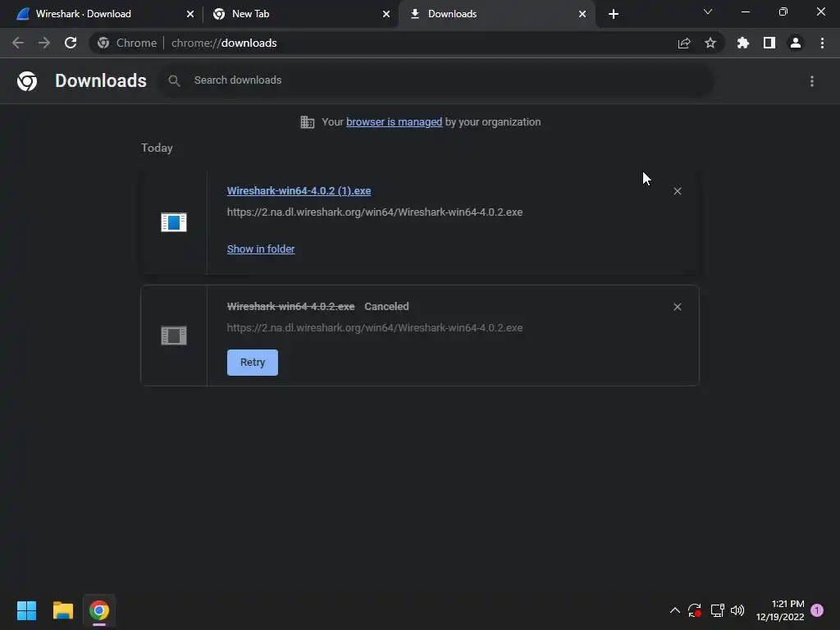Viewport: 840px width, 630px height.
Task: Open the clock showing 1:21 PM
Action: pos(780,610)
